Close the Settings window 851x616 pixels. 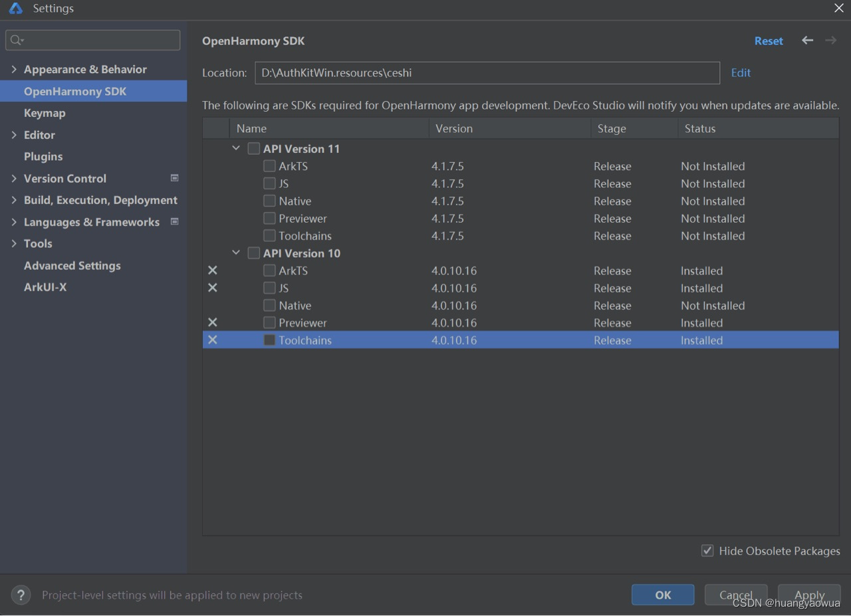coord(838,9)
